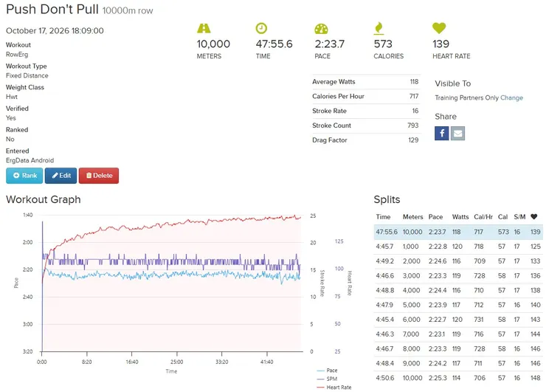Image resolution: width=546 pixels, height=392 pixels.
Task: Select the 4:46.3 split time
Action: [x=384, y=334]
